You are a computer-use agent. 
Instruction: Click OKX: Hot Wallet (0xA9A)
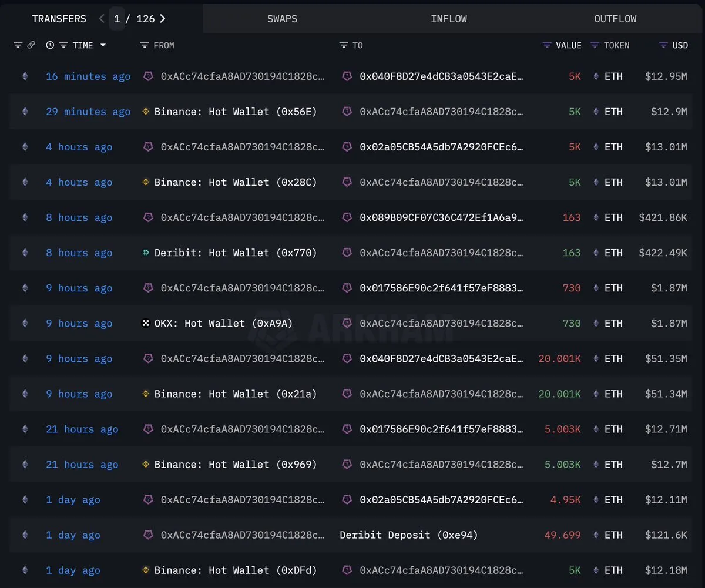click(223, 323)
